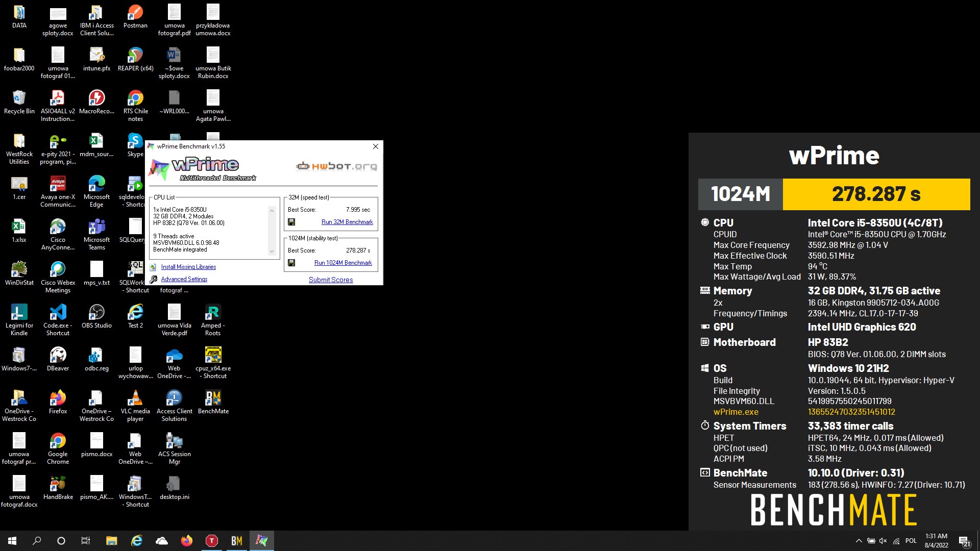Select the Code.exe shortcut icon

[x=58, y=320]
